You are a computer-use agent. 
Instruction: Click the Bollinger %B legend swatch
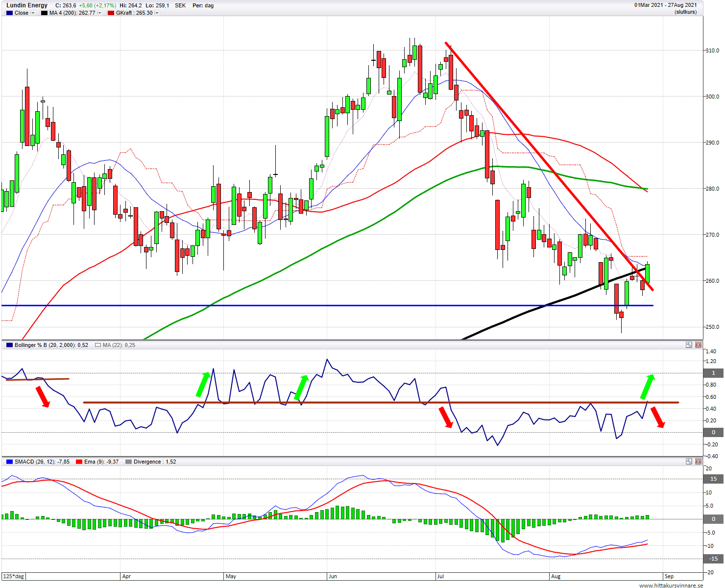tap(9, 345)
